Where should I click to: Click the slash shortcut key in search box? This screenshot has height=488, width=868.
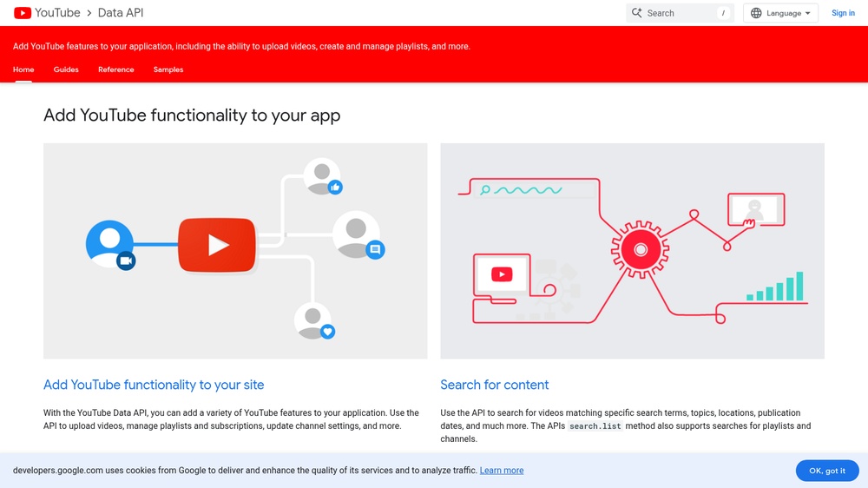point(723,13)
